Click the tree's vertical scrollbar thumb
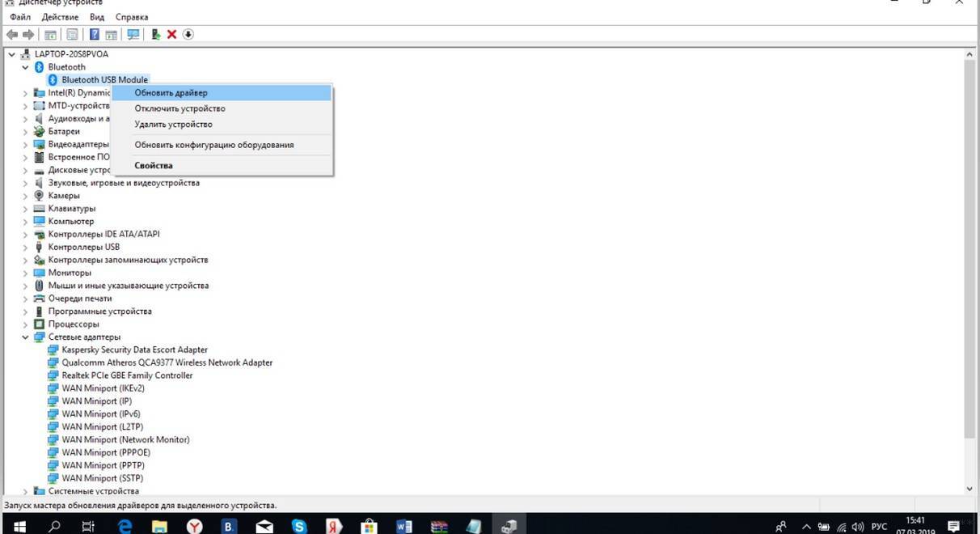The width and height of the screenshot is (980, 534). coord(970,249)
